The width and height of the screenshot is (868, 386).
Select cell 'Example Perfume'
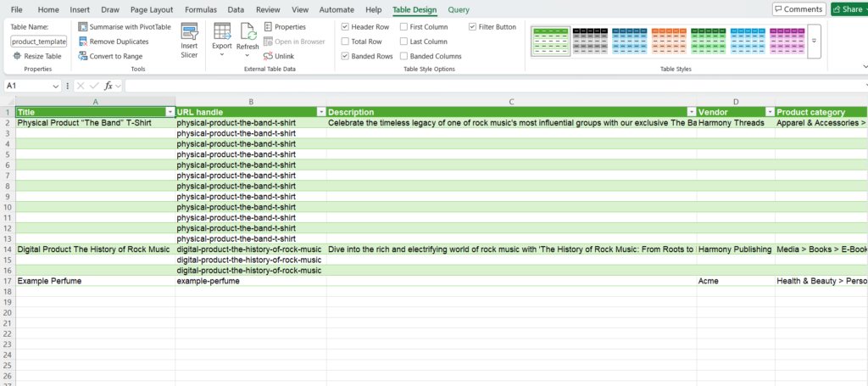(x=95, y=281)
